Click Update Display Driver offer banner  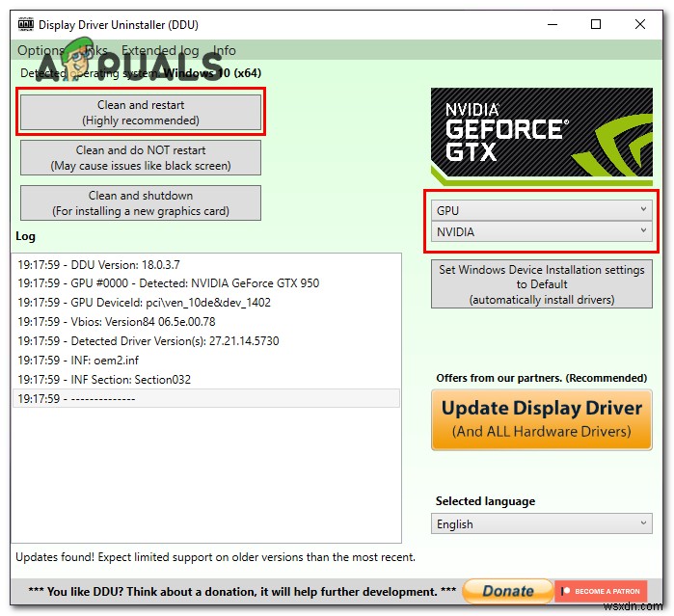coord(541,419)
